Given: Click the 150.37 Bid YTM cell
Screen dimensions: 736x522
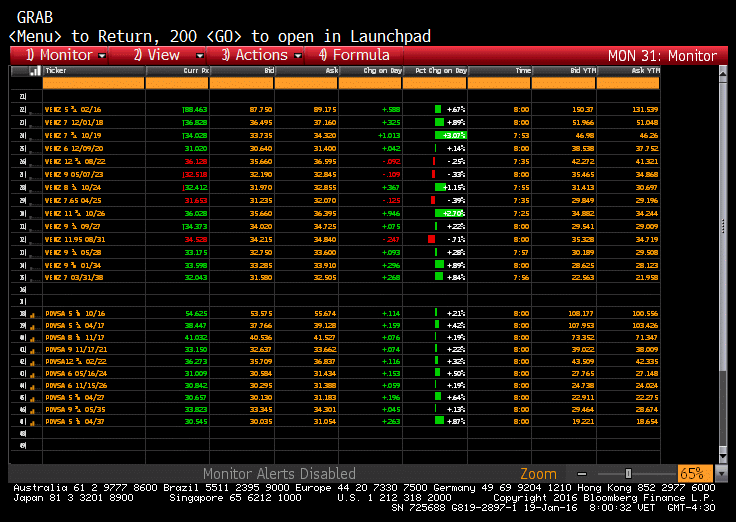Looking at the screenshot, I should click(583, 110).
